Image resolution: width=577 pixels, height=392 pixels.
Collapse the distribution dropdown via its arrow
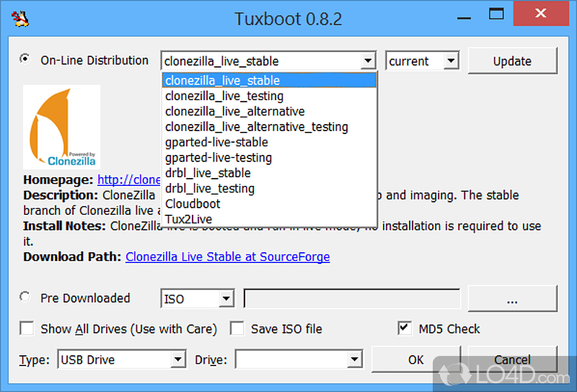coord(368,61)
